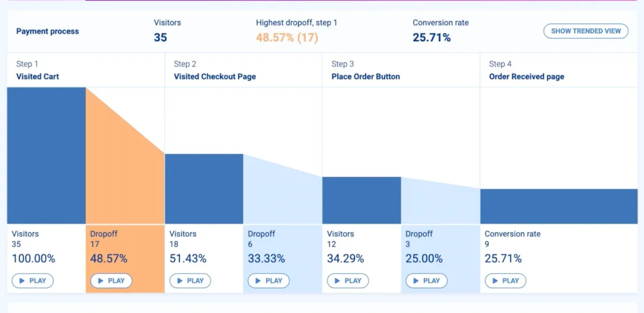Click the 25.71% conversion rate link
The width and height of the screenshot is (644, 313).
click(x=431, y=37)
